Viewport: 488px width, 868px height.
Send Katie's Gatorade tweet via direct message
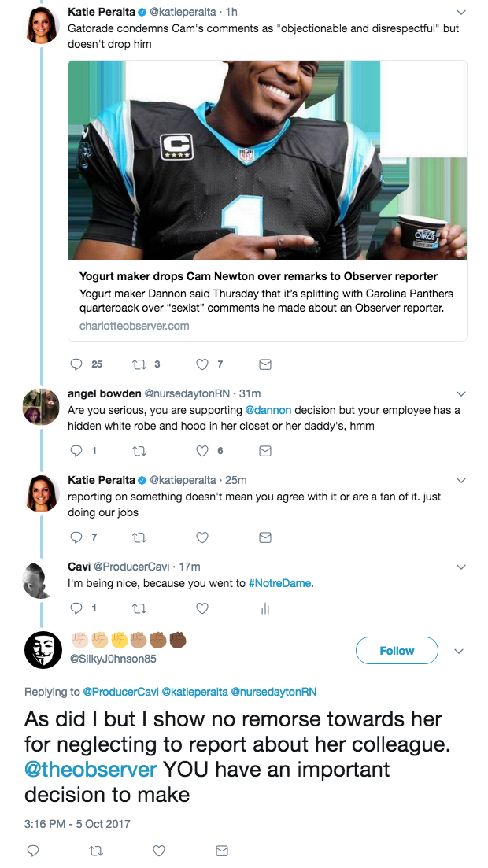point(265,364)
